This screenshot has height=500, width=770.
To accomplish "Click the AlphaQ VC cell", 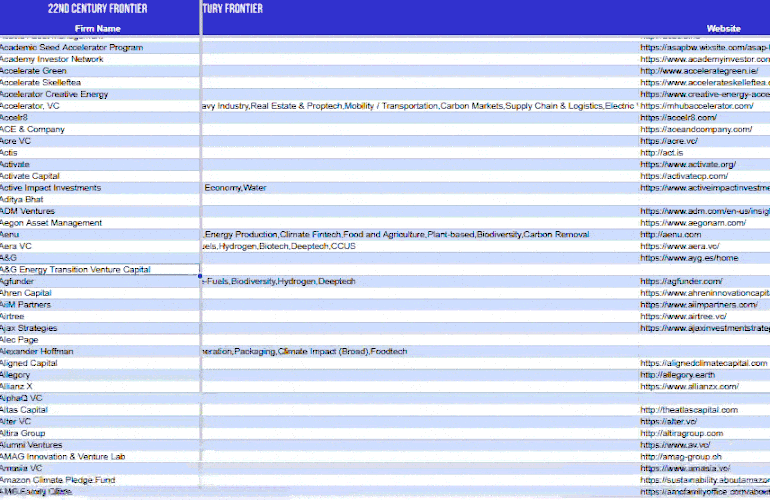I will click(x=100, y=398).
